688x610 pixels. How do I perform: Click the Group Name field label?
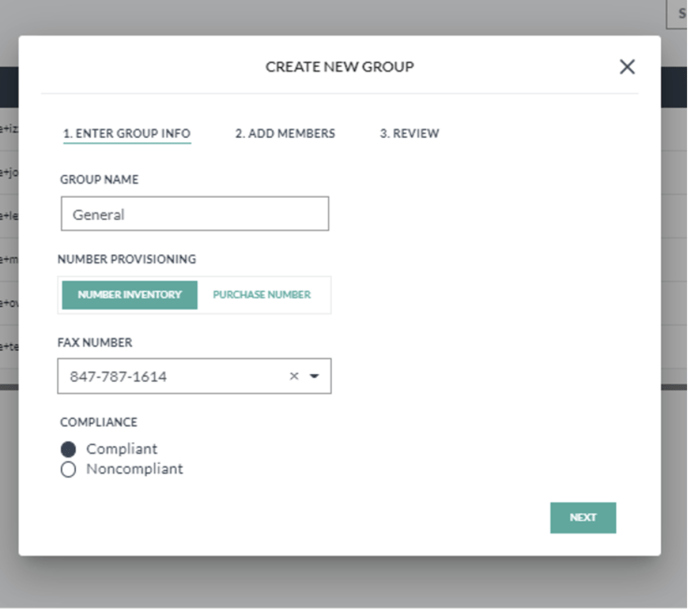click(99, 180)
